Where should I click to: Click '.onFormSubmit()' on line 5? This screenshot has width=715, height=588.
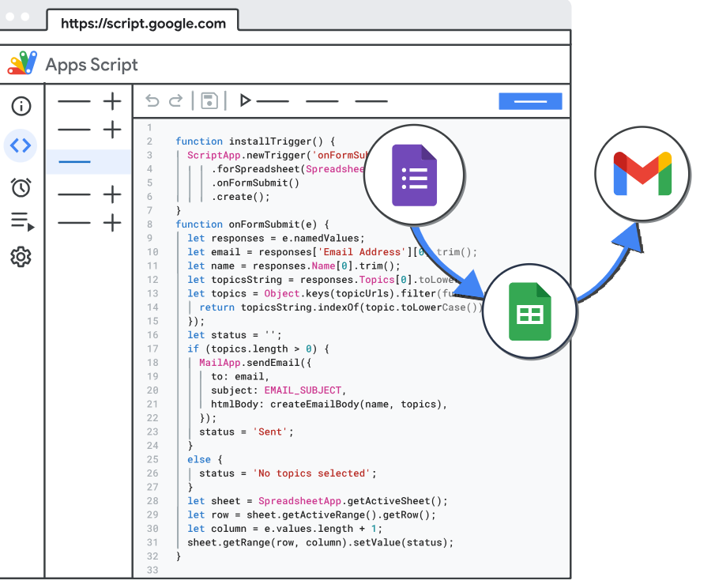coord(255,183)
